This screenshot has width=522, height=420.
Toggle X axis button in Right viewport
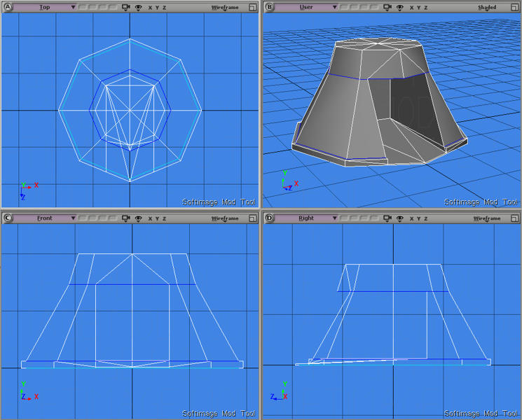[x=412, y=219]
